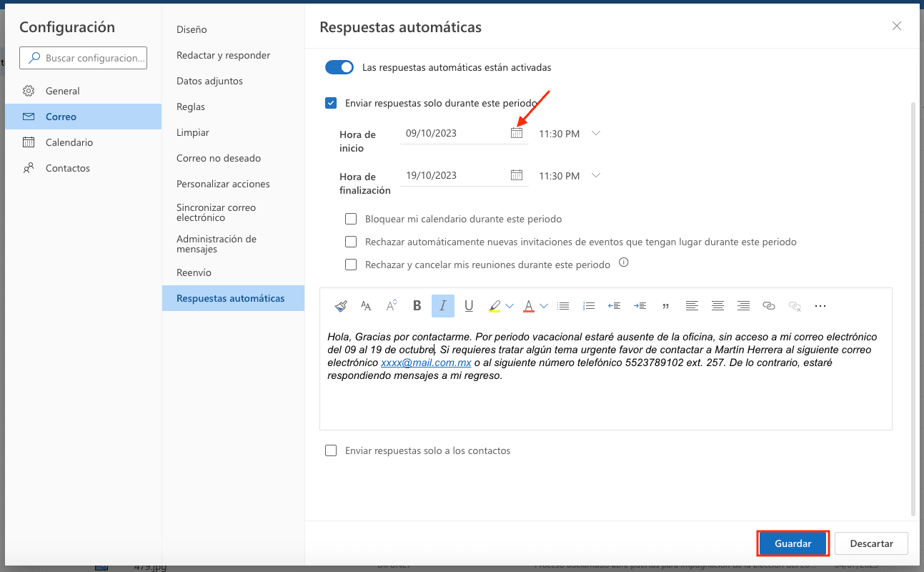Open the start date calendar picker
This screenshot has height=572, width=924.
517,132
